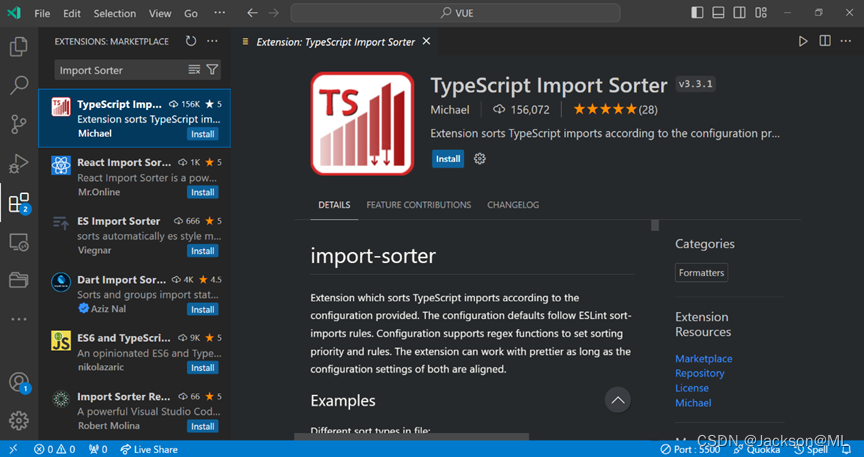
Task: Show additional views ellipsis in activity bar
Action: [x=19, y=319]
